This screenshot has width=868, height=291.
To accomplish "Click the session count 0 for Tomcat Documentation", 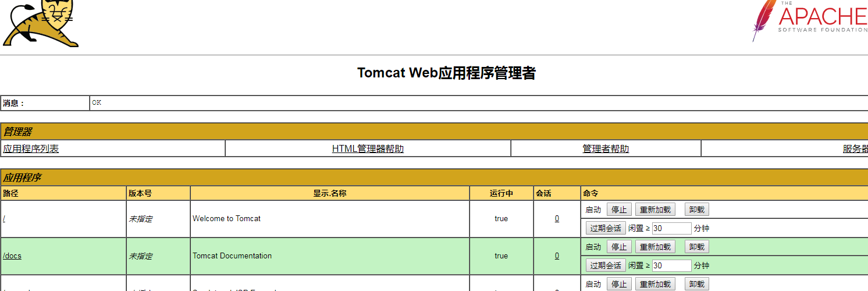I will [x=557, y=255].
